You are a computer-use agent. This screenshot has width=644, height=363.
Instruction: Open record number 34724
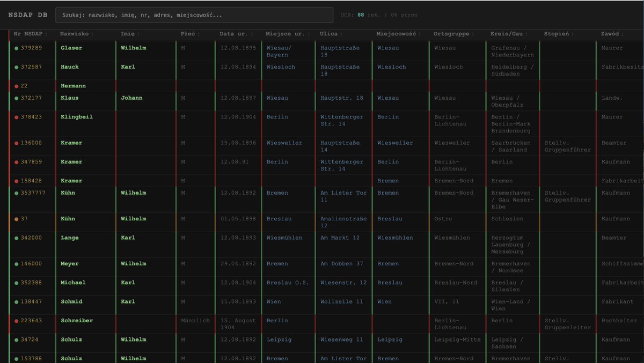point(30,340)
